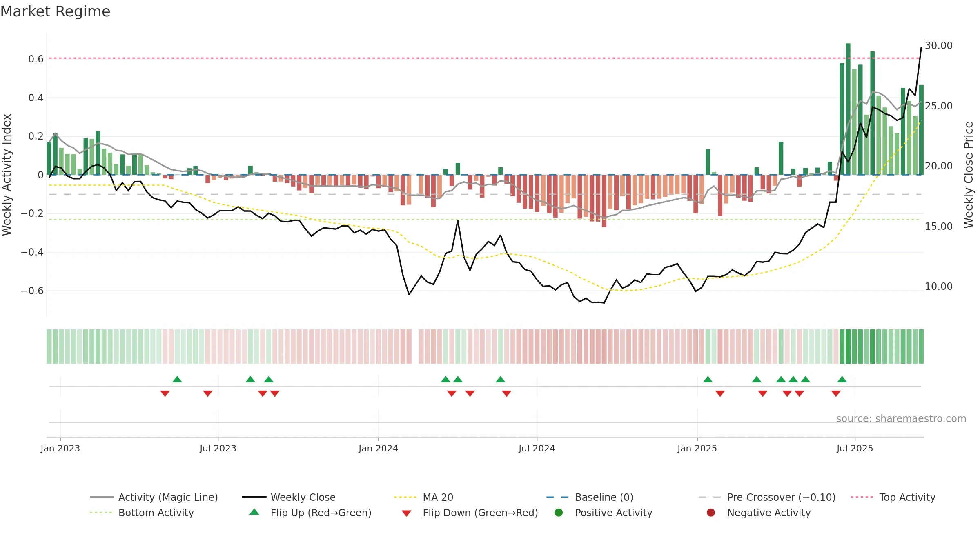
Task: Click the Jan 2024 axis label
Action: click(379, 448)
